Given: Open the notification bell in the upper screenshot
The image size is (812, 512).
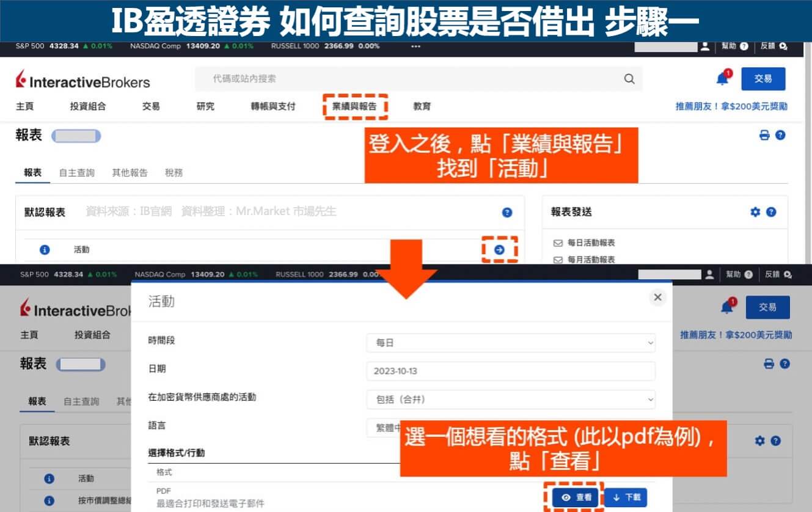Looking at the screenshot, I should pyautogui.click(x=723, y=78).
